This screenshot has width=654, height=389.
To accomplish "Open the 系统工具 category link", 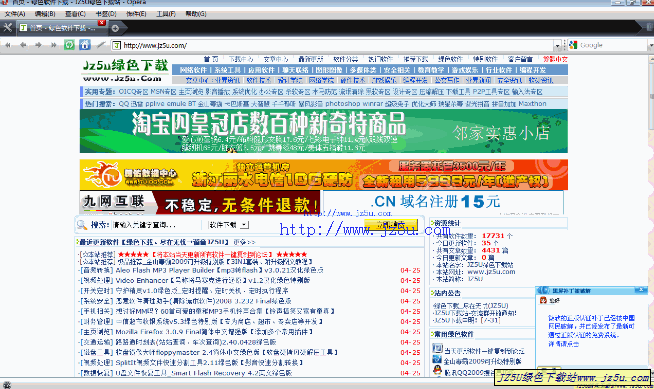I will click(228, 70).
